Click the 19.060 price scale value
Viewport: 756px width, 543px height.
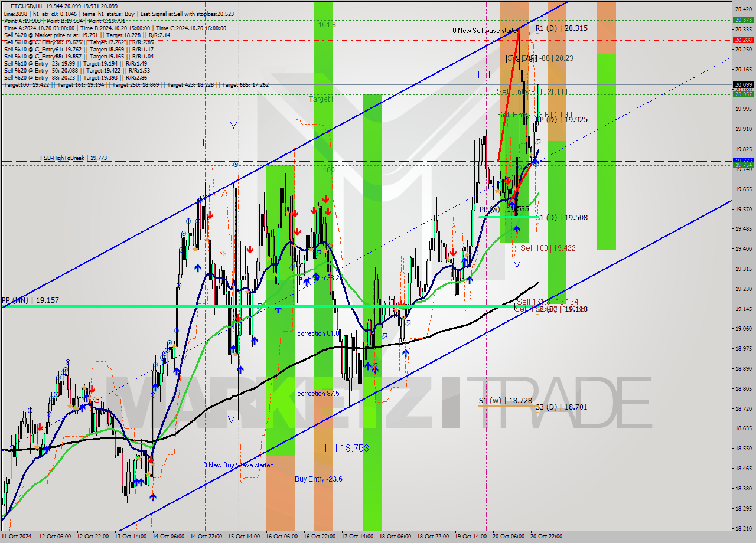(743, 328)
